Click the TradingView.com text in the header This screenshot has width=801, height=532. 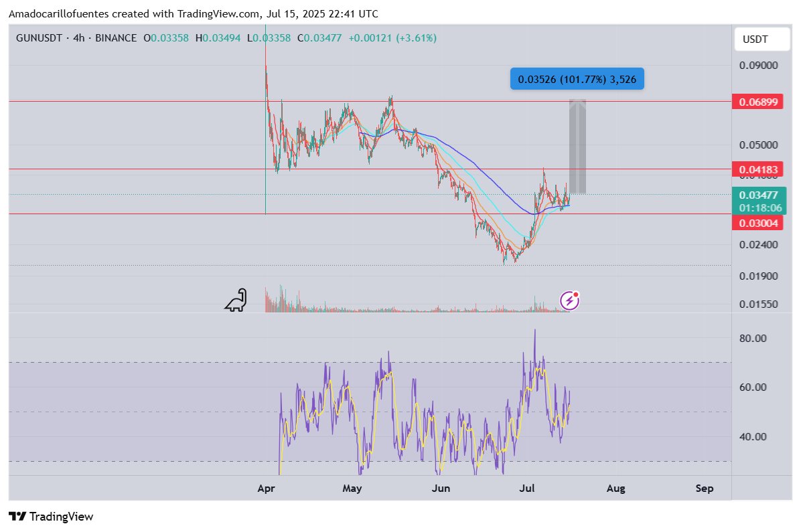pyautogui.click(x=218, y=14)
